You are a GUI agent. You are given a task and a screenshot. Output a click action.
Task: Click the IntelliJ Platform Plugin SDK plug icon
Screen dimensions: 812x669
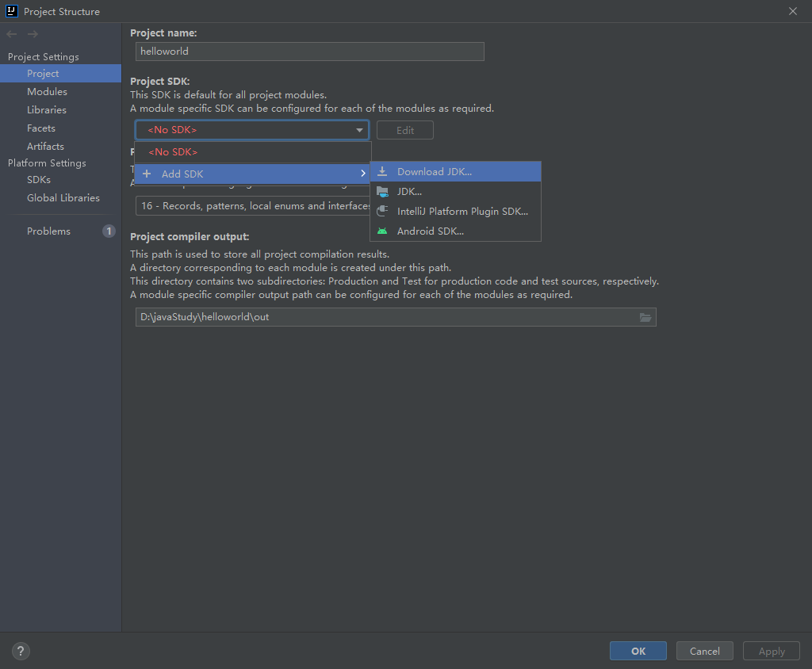click(x=382, y=211)
